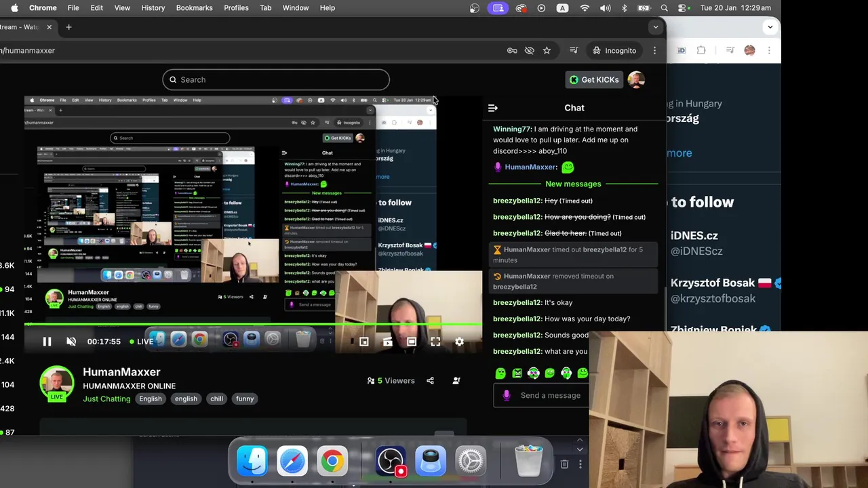Select the funny tag

[x=245, y=399]
